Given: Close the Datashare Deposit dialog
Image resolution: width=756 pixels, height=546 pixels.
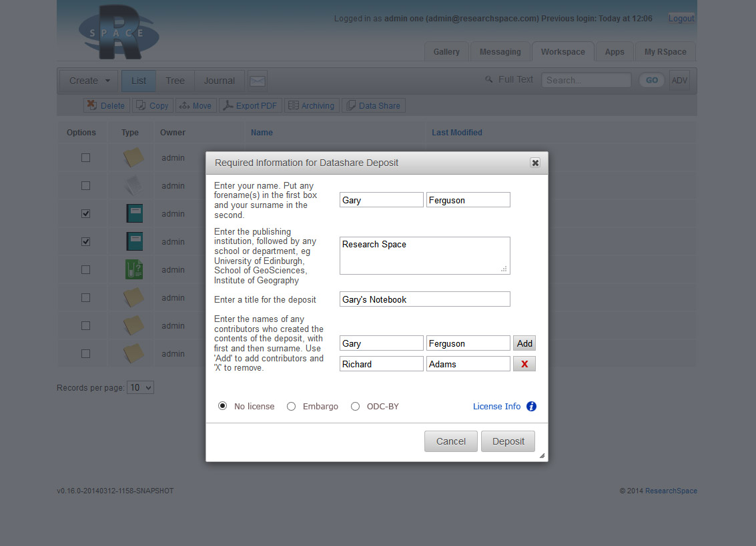Looking at the screenshot, I should (534, 163).
